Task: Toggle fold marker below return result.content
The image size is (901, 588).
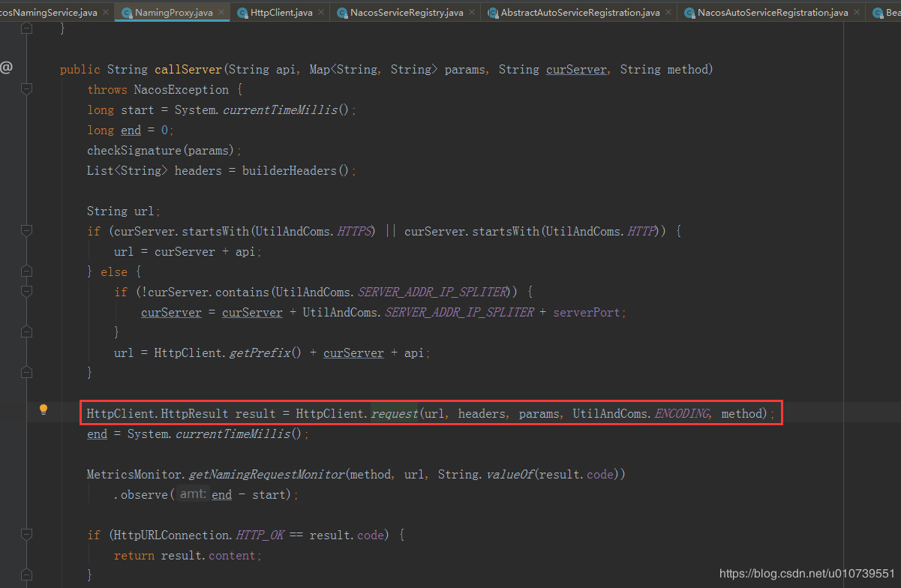Action: 27,575
